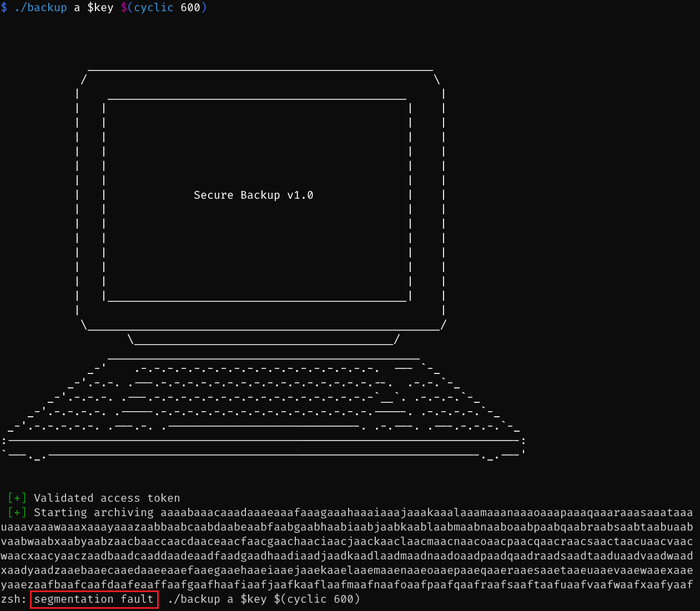This screenshot has width=700, height=611.
Task: Click the 'Starting archiving' text
Action: pos(94,512)
